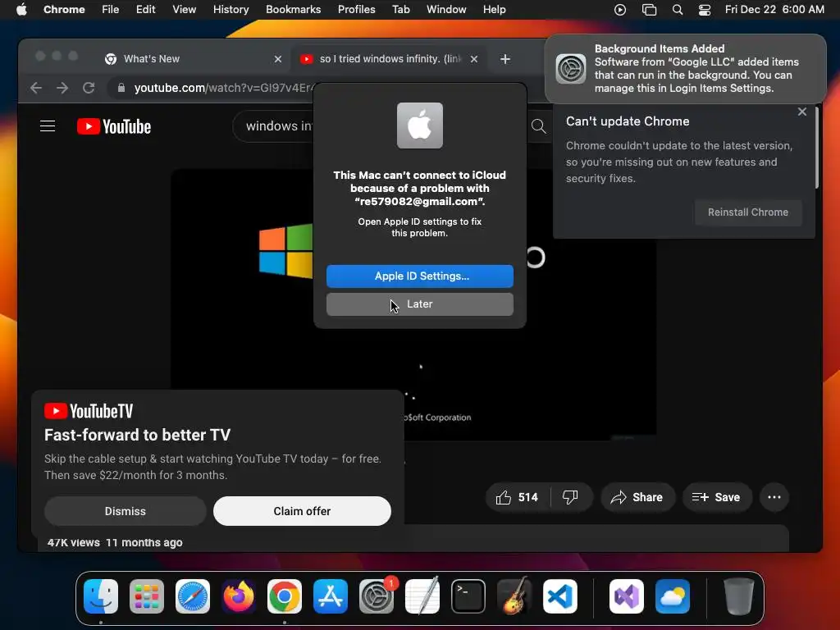840x630 pixels.
Task: Click the site lock icon in the address bar
Action: pos(121,88)
